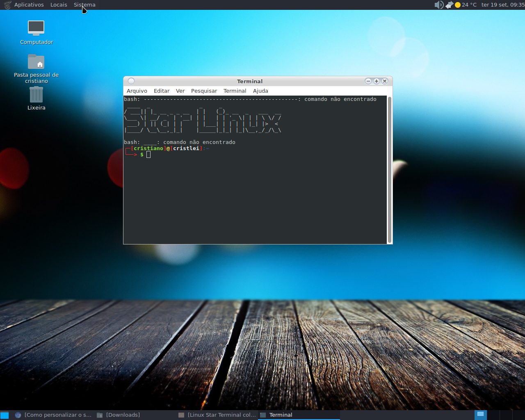The height and width of the screenshot is (420, 525).
Task: Minimize the Terminal window
Action: (368, 81)
